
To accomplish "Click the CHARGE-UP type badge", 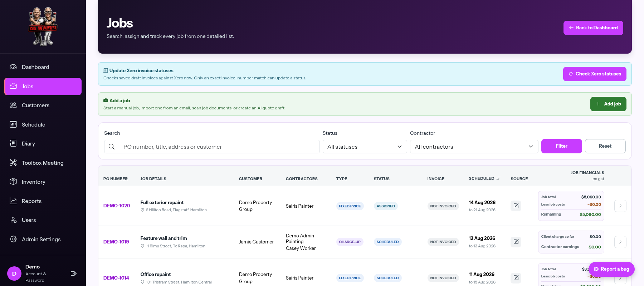I will click(x=350, y=242).
